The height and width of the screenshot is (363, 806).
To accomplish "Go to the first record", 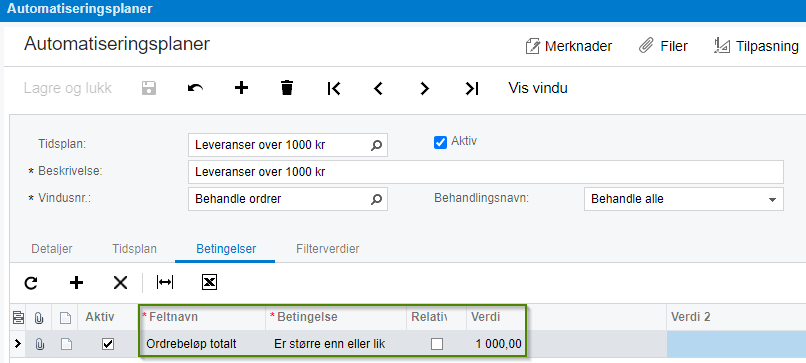I will click(x=334, y=88).
